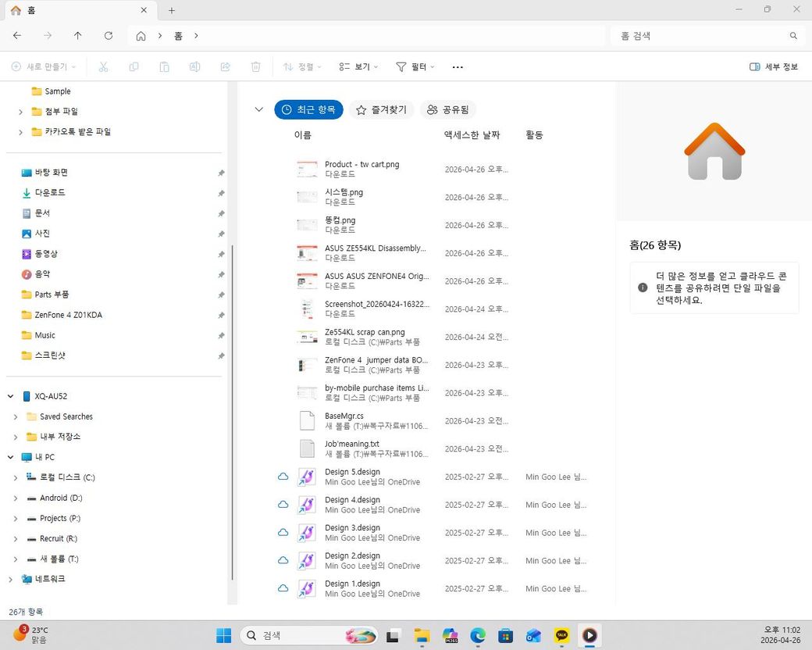Open 다운로드 in the quick access list
Image resolution: width=812 pixels, height=650 pixels.
coord(50,192)
